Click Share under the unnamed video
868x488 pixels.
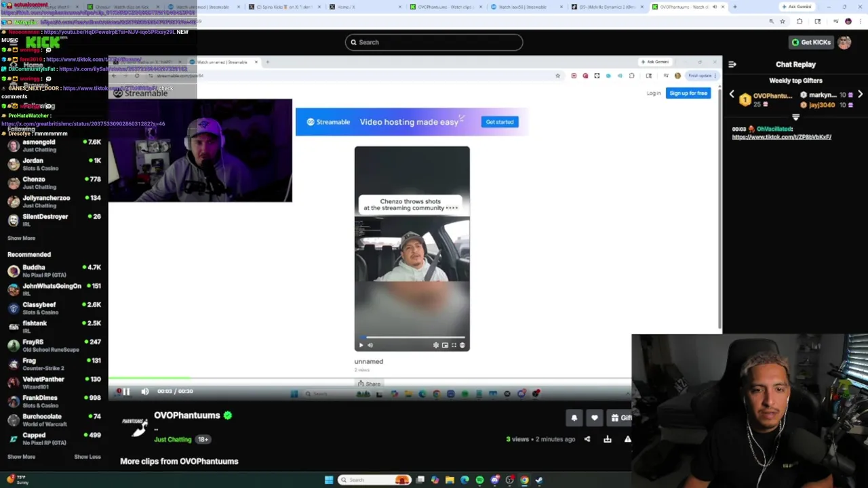370,384
